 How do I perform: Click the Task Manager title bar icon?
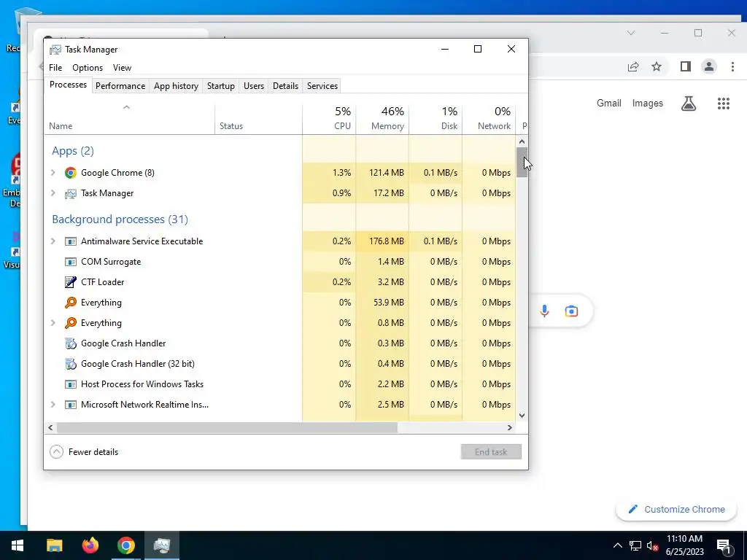pos(55,50)
